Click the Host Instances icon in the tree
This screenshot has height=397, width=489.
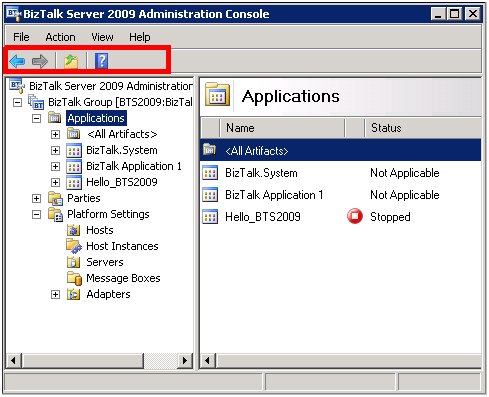coord(74,246)
